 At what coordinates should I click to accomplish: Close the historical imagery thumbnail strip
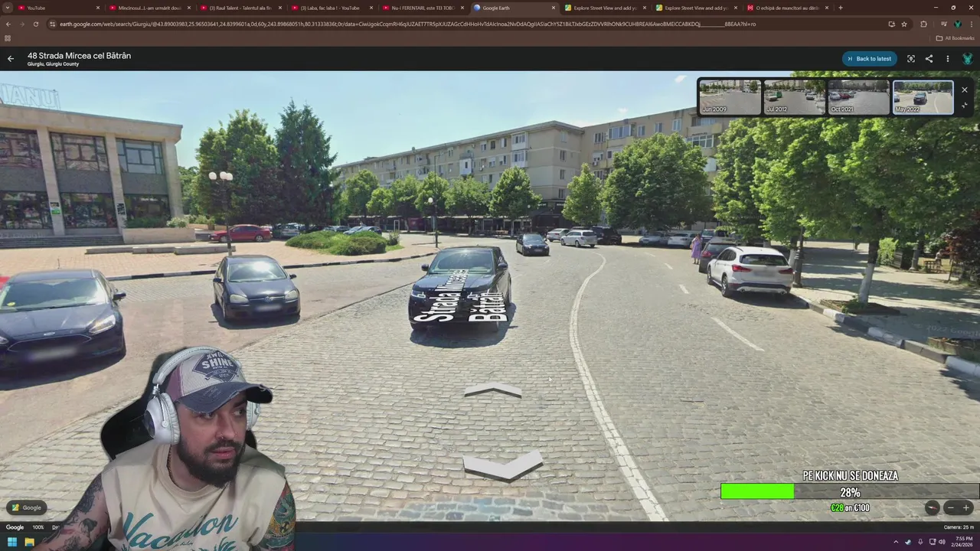(x=964, y=90)
